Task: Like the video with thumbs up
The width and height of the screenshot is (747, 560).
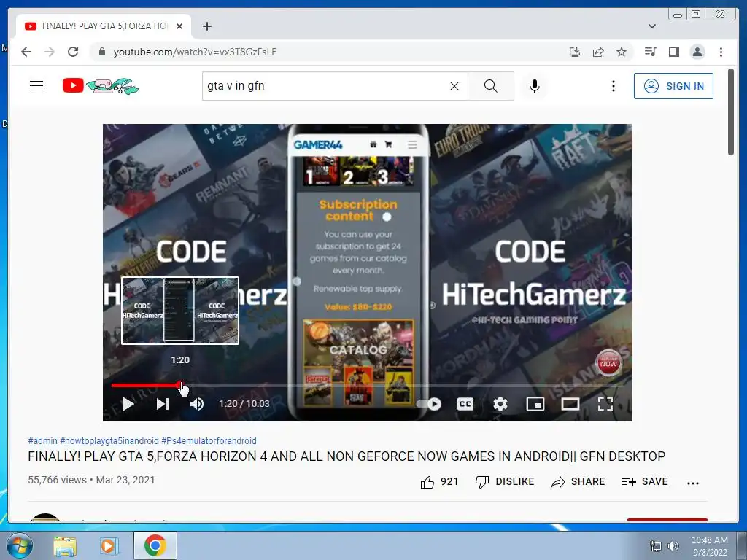Action: [438, 482]
